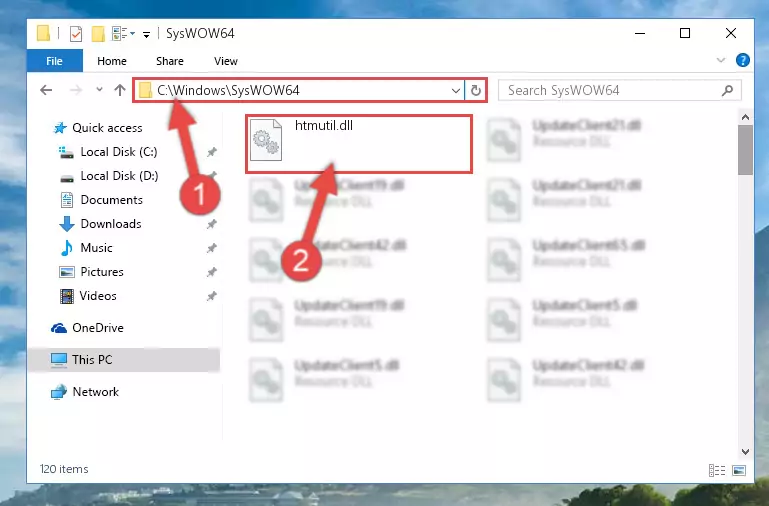Click the folder icon in address bar

pyautogui.click(x=145, y=90)
